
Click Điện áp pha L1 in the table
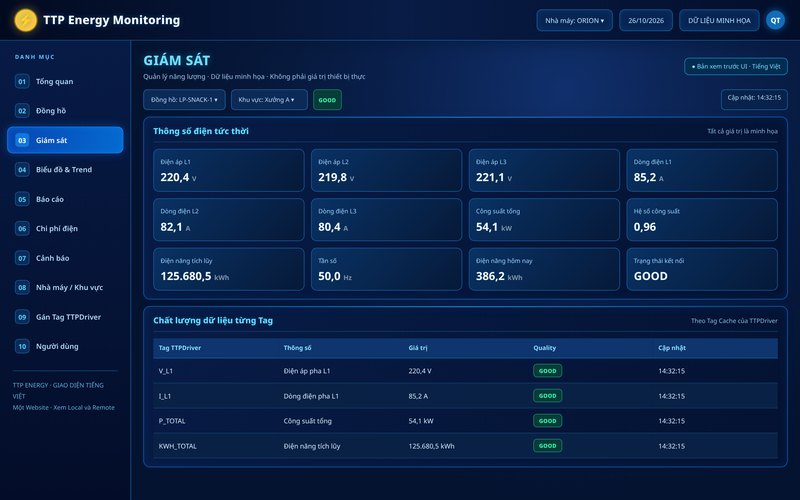tap(307, 371)
